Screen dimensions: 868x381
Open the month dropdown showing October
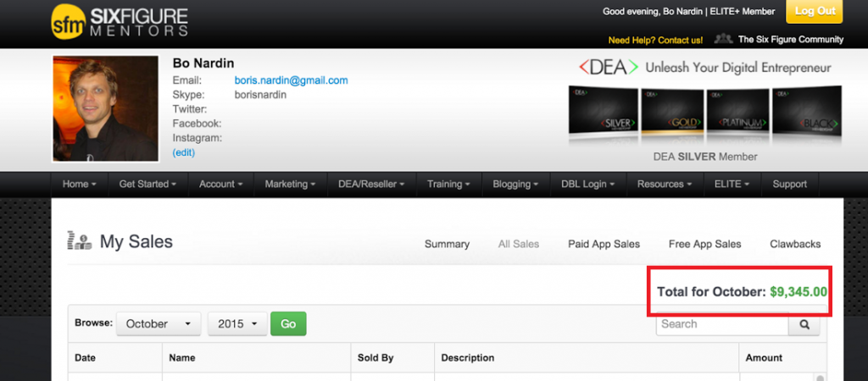point(159,324)
